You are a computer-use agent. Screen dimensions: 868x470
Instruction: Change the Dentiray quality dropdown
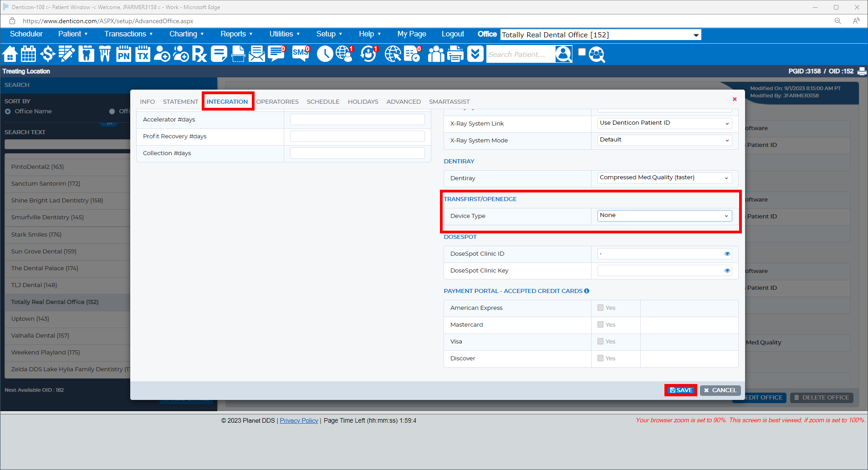[x=664, y=178]
